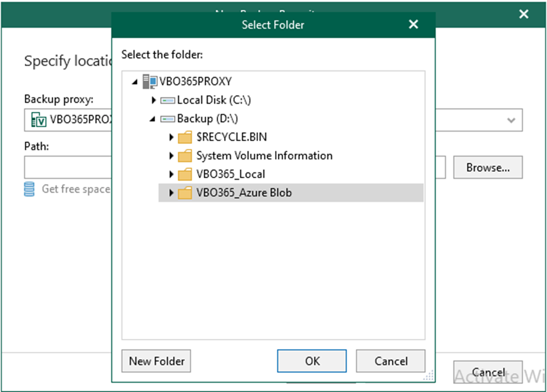The image size is (547, 392).
Task: Select the System Volume Information folder
Action: point(264,156)
